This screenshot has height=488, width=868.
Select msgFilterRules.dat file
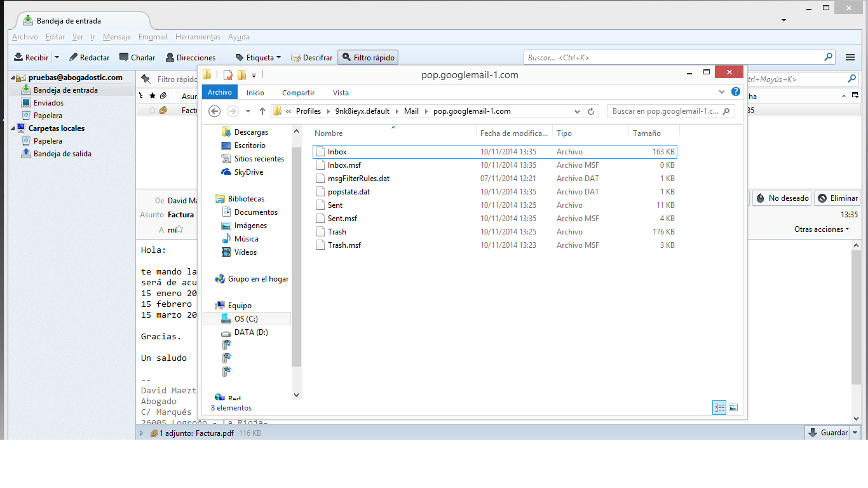coord(358,179)
